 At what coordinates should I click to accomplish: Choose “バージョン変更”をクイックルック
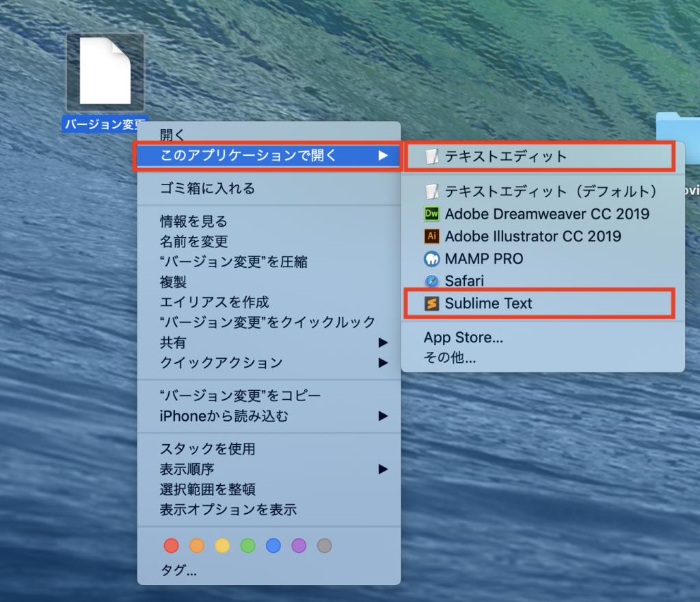[x=269, y=323]
